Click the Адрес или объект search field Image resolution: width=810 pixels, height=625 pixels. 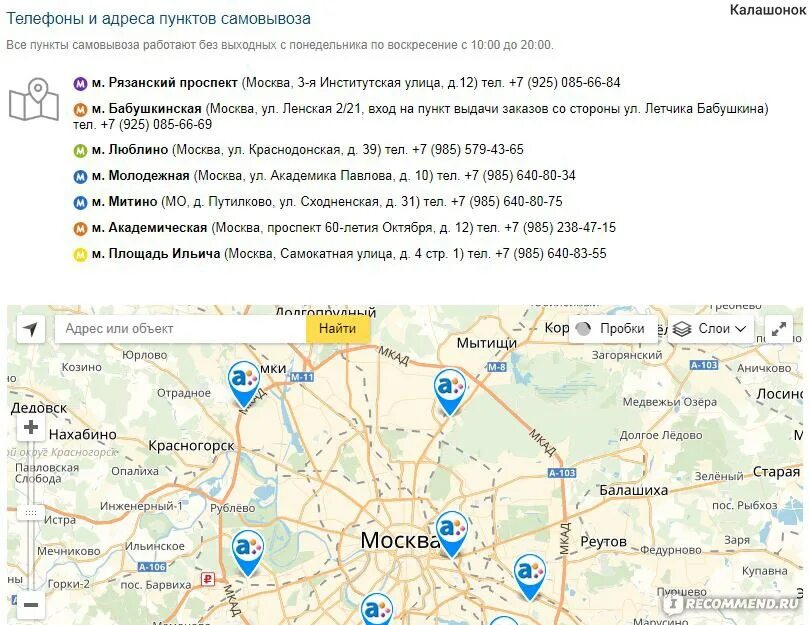(x=181, y=329)
